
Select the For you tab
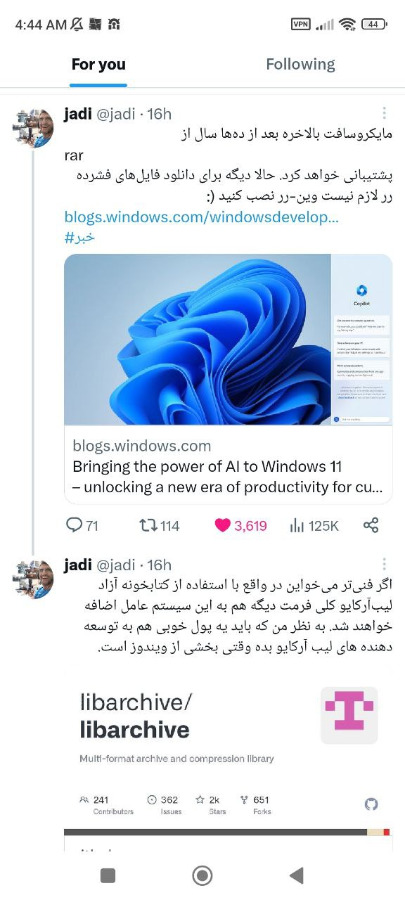click(x=98, y=64)
